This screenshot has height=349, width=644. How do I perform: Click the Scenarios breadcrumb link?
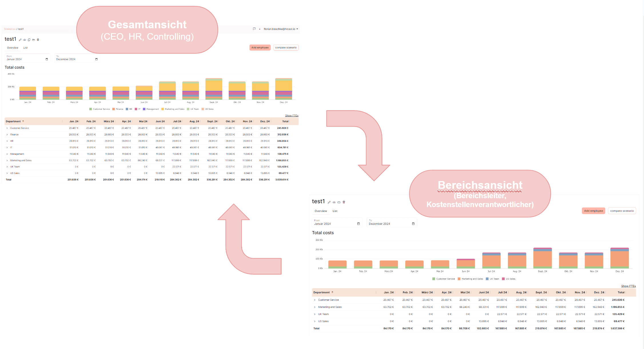pyautogui.click(x=10, y=29)
